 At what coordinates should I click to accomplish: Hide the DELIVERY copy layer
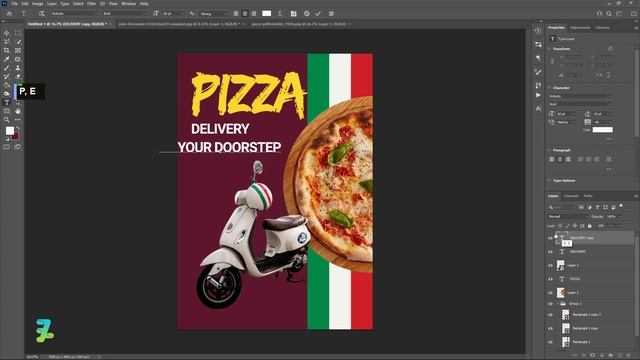click(550, 238)
